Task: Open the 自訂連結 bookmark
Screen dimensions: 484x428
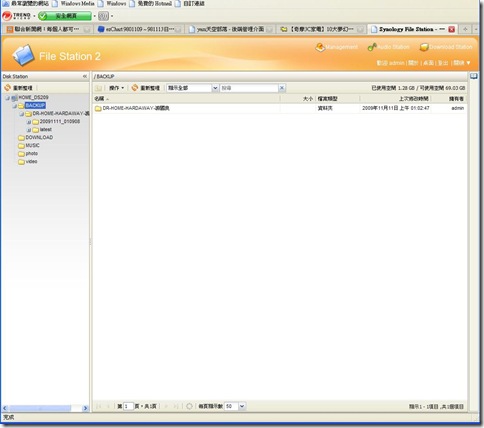Action: pyautogui.click(x=190, y=4)
